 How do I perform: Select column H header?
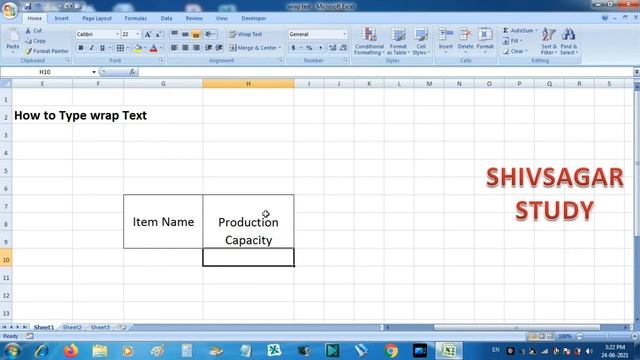click(248, 84)
